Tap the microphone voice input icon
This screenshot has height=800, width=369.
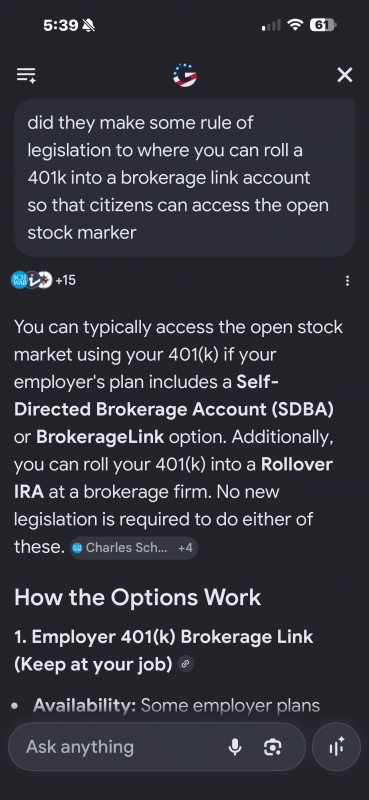pos(235,747)
